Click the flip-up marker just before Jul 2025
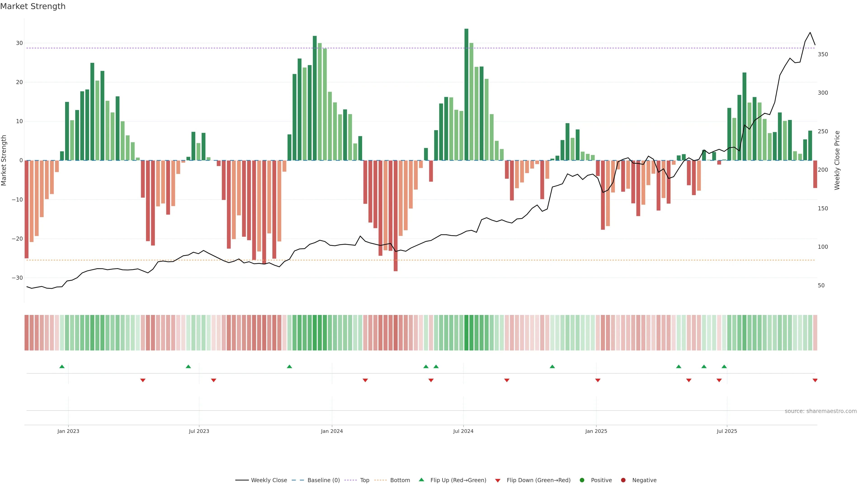868x488 pixels. [x=724, y=366]
